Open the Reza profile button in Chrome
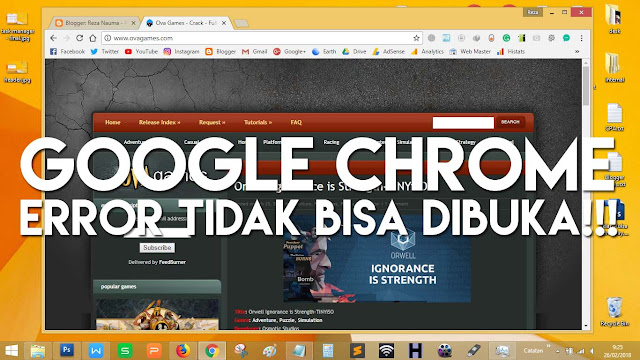The image size is (640, 360). 533,12
